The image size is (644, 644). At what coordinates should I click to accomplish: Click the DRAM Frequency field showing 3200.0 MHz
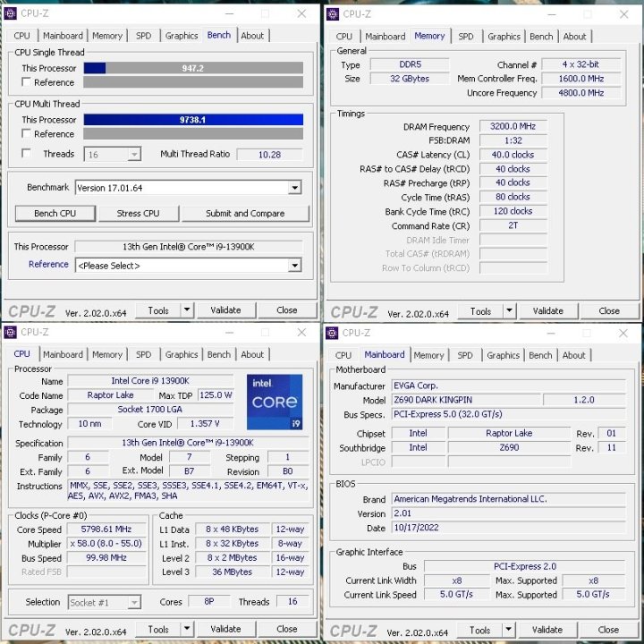coord(512,127)
